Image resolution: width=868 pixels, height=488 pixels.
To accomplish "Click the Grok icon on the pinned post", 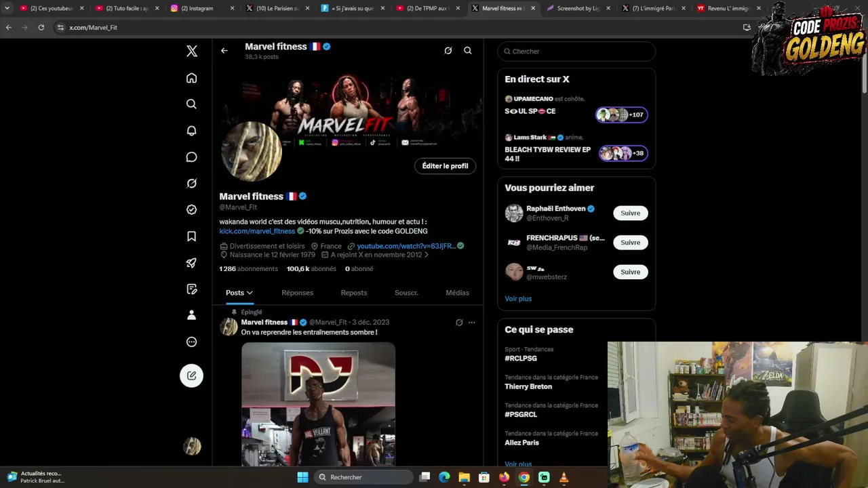I will coord(459,323).
